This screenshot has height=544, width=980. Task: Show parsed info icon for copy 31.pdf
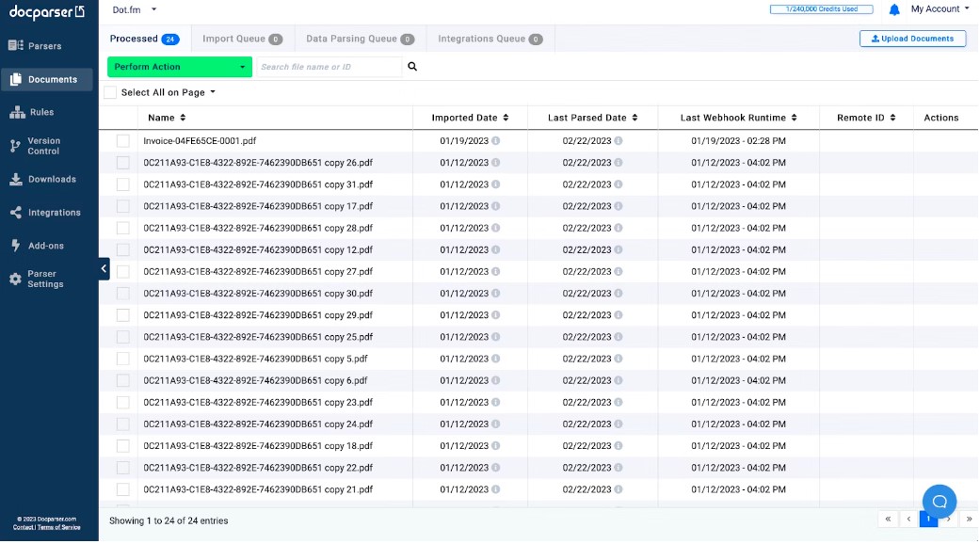619,184
